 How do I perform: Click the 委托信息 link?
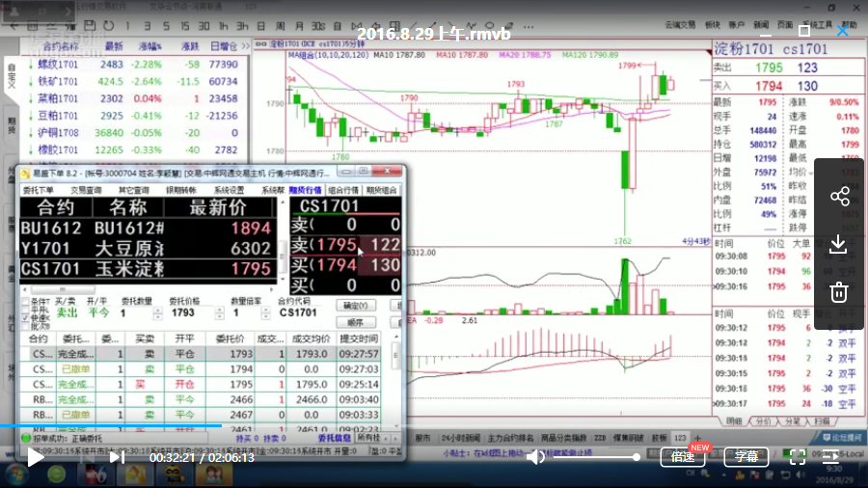pos(335,438)
